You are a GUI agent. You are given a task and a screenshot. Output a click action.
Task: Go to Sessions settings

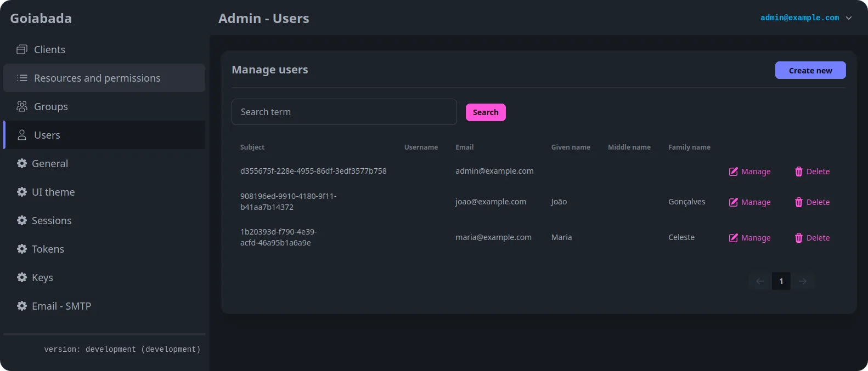click(x=104, y=220)
